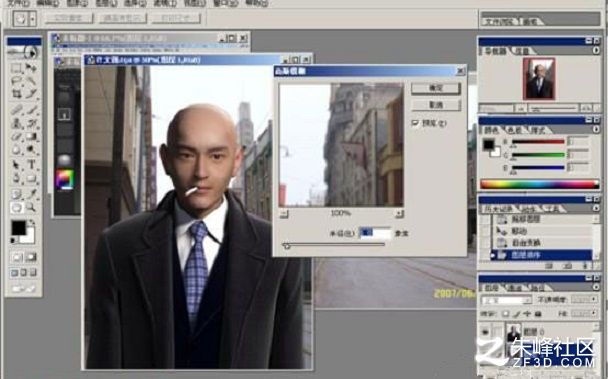Screen dimensions: 608x379
Task: Toggle the Preview checkbox in Gaussian Blur dialog
Action: (x=415, y=123)
